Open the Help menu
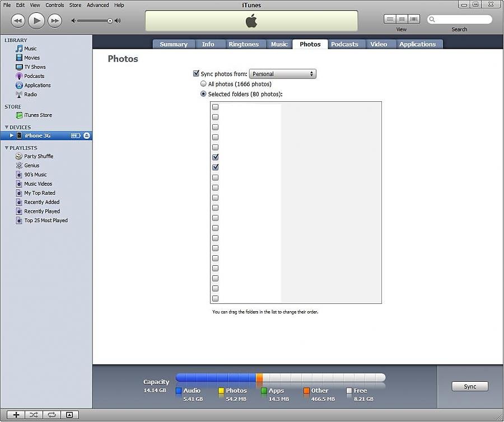504x422 pixels. (119, 5)
